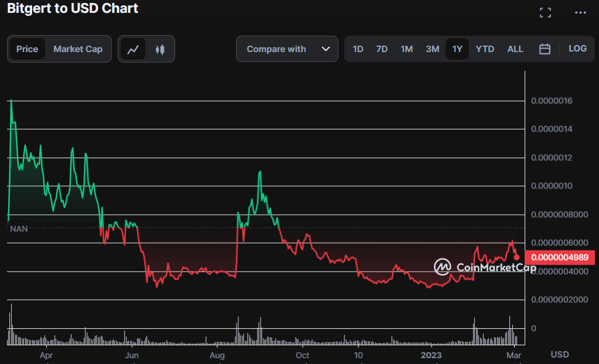Click the USD currency label
This screenshot has width=599, height=364.
pyautogui.click(x=560, y=355)
